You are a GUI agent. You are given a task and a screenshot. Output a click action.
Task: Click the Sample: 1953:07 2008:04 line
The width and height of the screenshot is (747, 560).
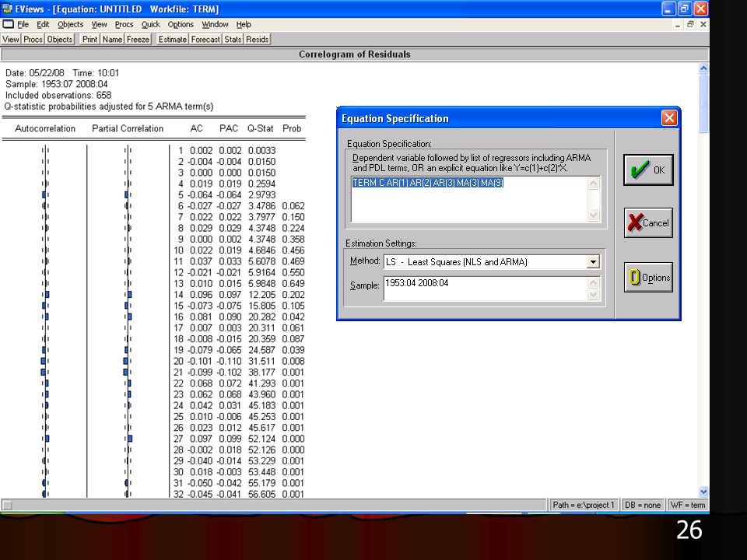click(x=56, y=84)
